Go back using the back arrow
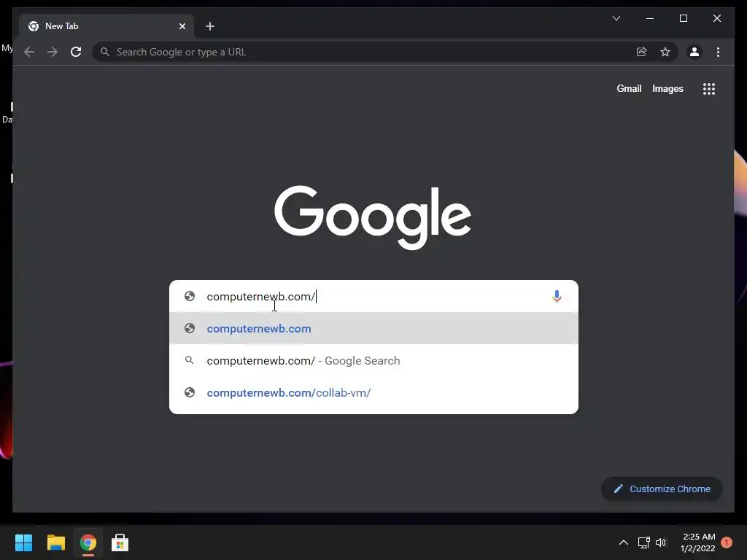 (x=29, y=52)
